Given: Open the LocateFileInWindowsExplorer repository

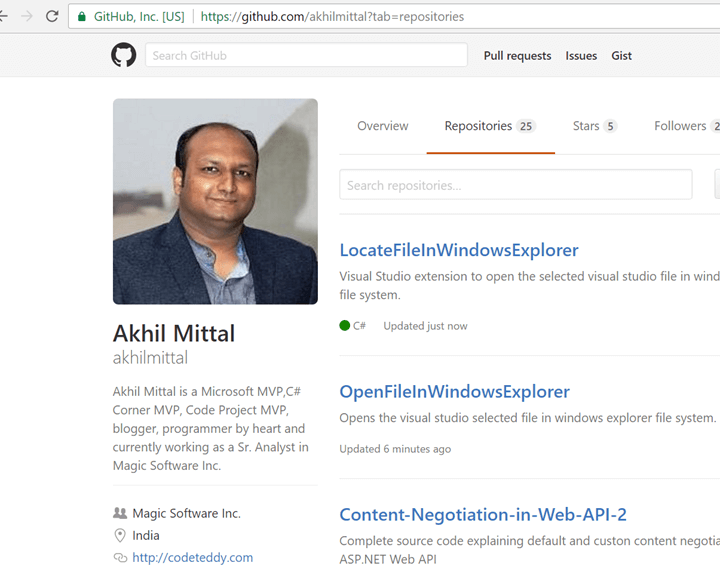Looking at the screenshot, I should click(x=458, y=250).
